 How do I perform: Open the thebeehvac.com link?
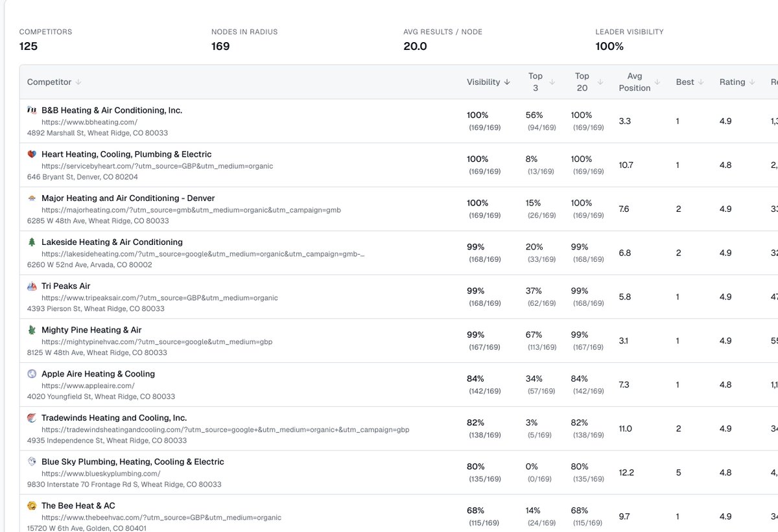(161, 518)
